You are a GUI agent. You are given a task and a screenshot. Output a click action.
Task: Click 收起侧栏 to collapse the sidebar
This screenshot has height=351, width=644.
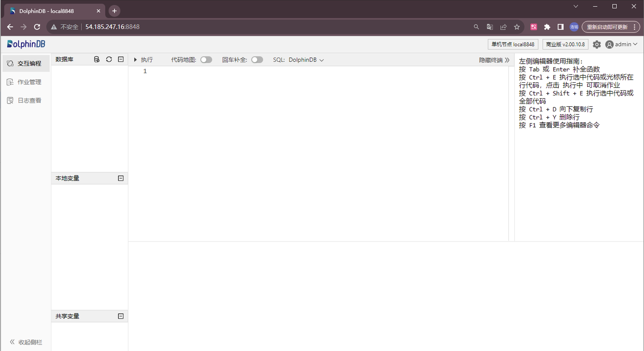(x=26, y=342)
